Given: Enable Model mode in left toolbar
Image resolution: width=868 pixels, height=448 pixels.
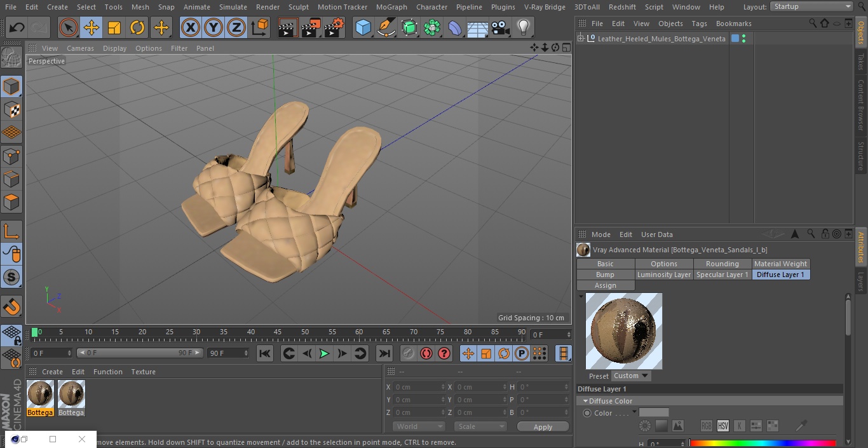Looking at the screenshot, I should 11,86.
